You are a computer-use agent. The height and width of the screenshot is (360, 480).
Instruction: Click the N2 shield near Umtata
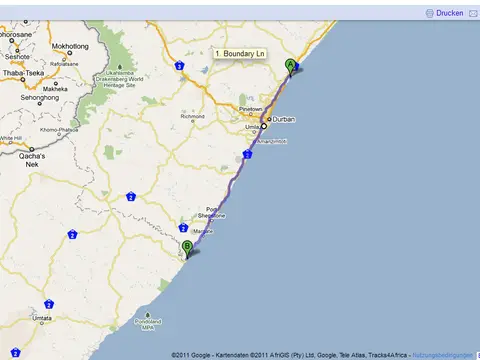tap(49, 304)
